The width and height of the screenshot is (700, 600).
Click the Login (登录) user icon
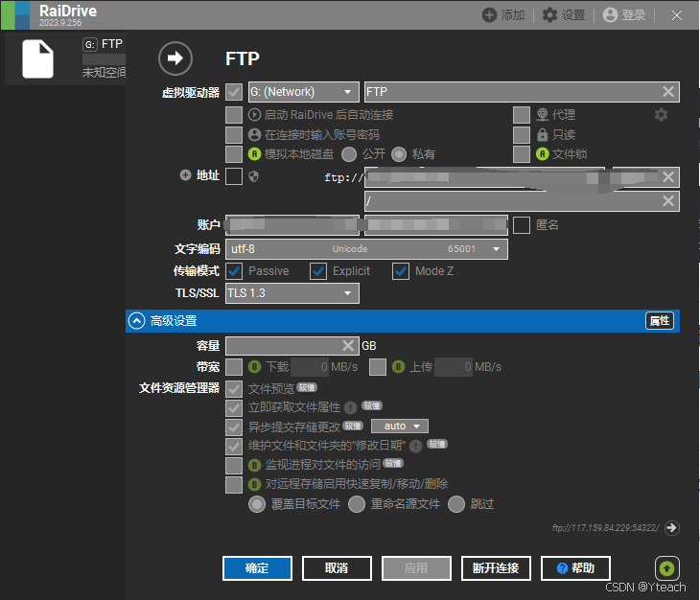[x=610, y=15]
